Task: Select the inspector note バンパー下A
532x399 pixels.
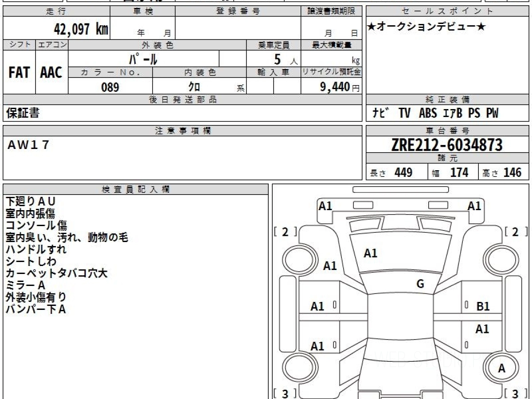Action: 36,309
